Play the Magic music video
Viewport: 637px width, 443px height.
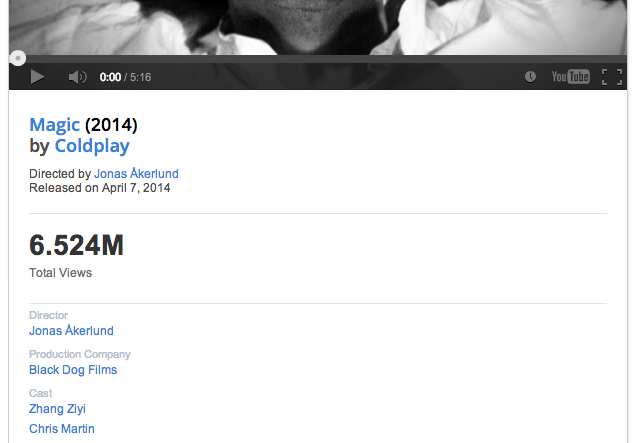(37, 77)
